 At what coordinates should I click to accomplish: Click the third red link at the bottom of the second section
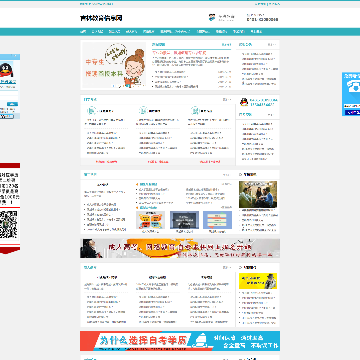[210, 162]
